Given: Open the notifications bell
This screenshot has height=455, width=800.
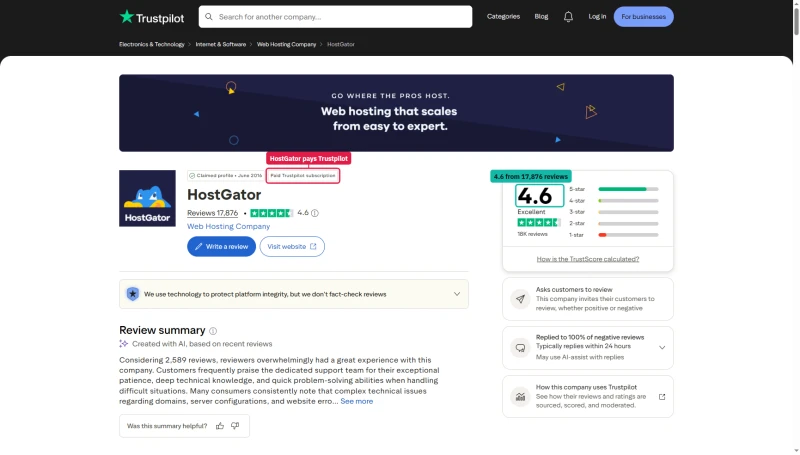Looking at the screenshot, I should pos(568,17).
